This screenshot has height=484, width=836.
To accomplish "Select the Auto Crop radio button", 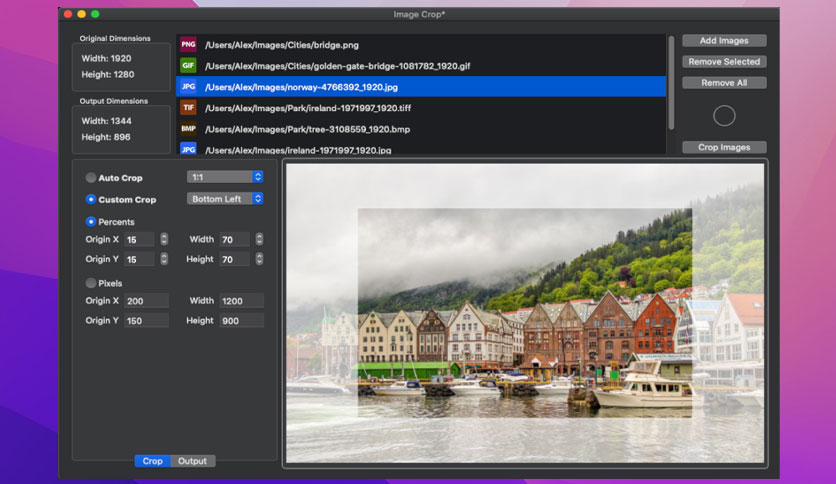I will coord(91,178).
